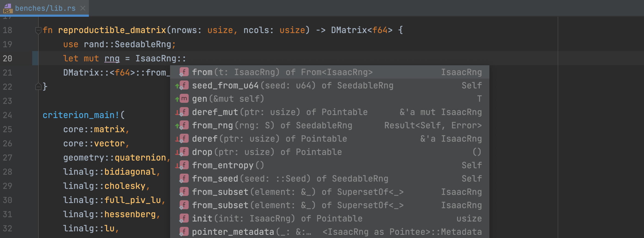Image resolution: width=644 pixels, height=238 pixels.
Task: Click the function icon beside drop
Action: coord(184,152)
